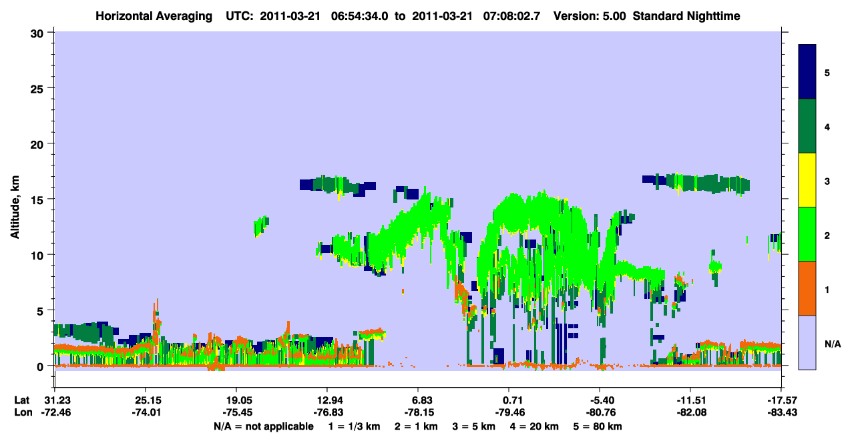Image resolution: width=868 pixels, height=445 pixels.
Task: Click the y-axis tick label 25
Action: click(x=39, y=88)
